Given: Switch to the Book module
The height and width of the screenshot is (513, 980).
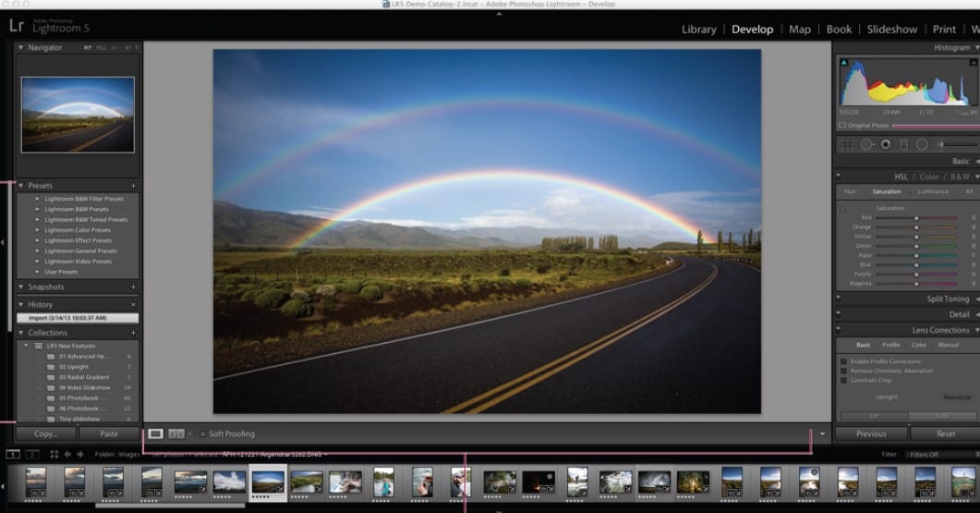Looking at the screenshot, I should click(x=839, y=30).
